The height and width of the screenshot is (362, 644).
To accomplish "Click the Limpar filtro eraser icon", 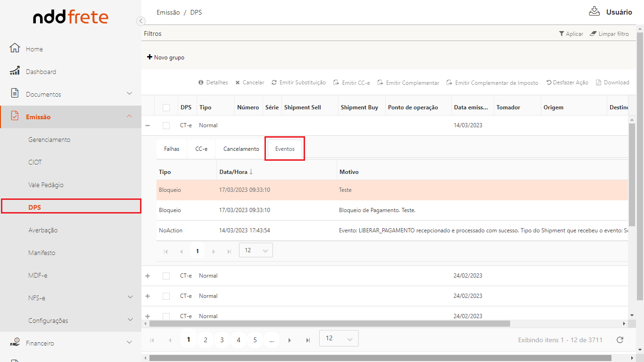I will (593, 34).
